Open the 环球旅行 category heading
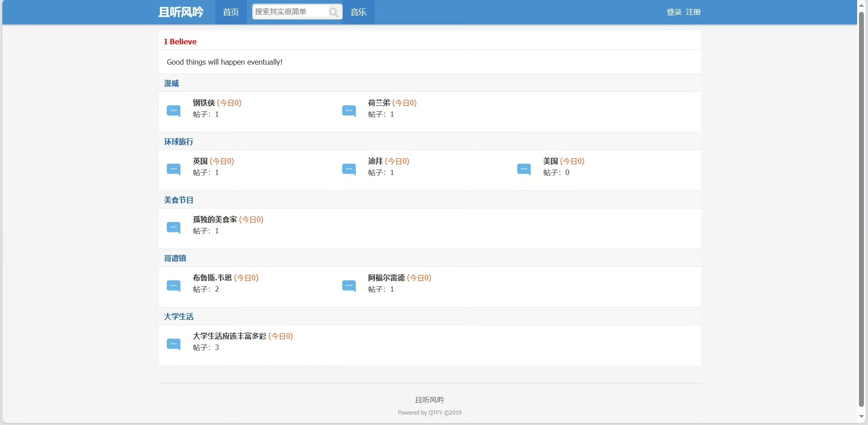 pos(179,142)
